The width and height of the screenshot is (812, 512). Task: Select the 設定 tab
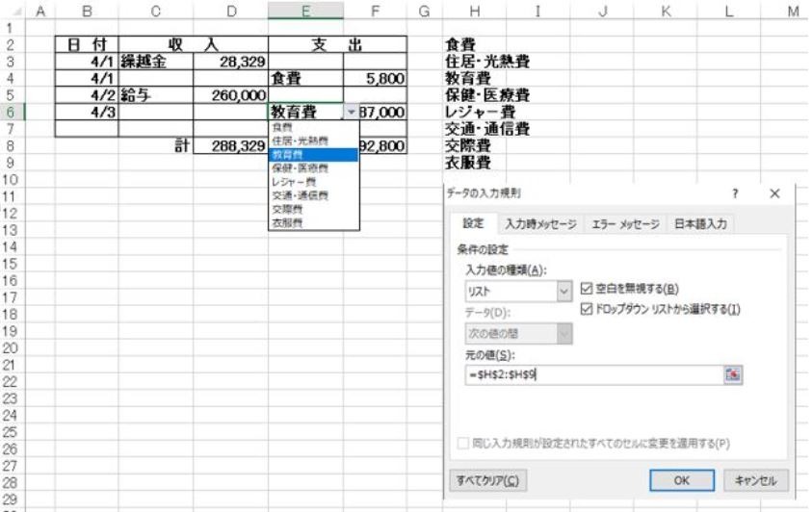[473, 224]
